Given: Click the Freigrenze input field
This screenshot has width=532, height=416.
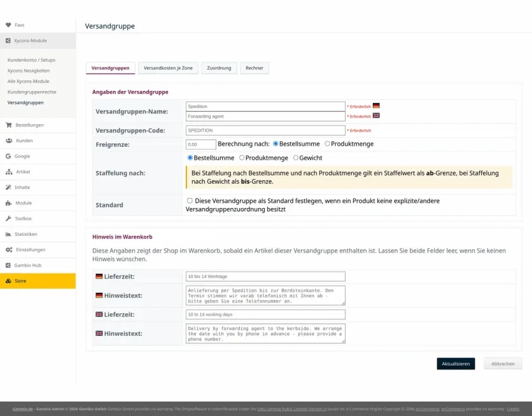Looking at the screenshot, I should [x=201, y=144].
